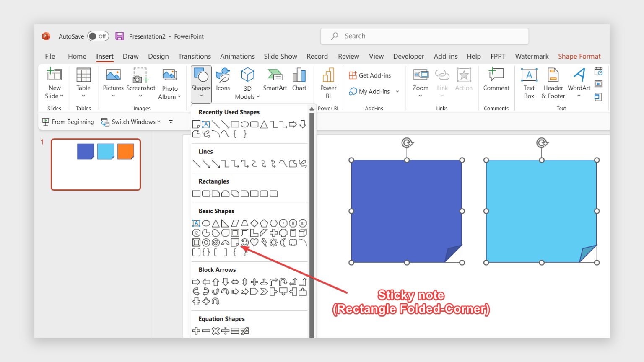Insert a Chart
The height and width of the screenshot is (362, 644).
coord(299,80)
